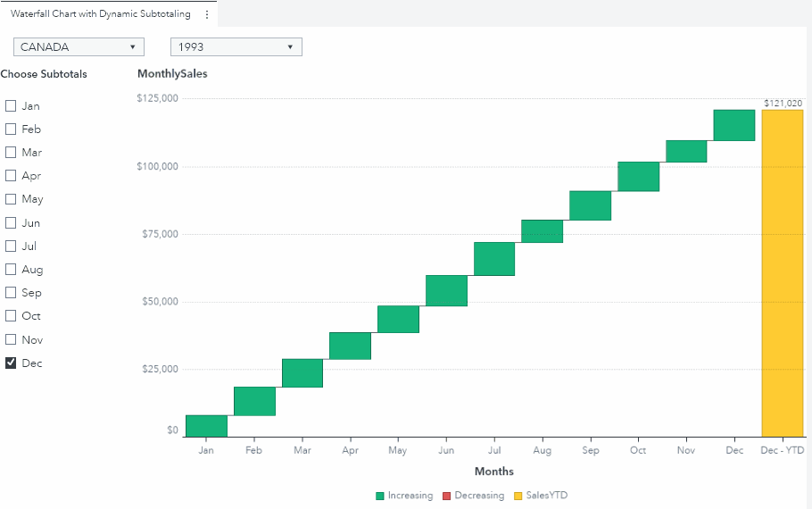Tick the Sep subtotal checkbox

(x=11, y=292)
